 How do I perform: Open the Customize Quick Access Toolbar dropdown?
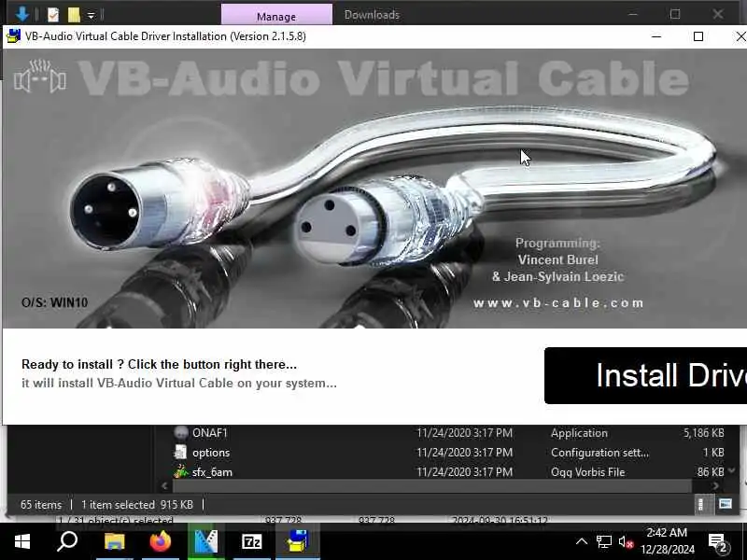tap(91, 16)
